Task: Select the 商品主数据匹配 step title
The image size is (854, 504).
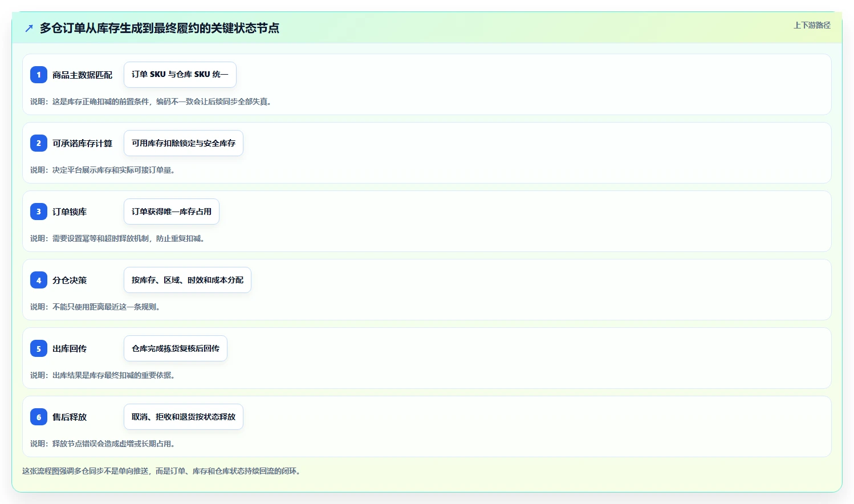Action: 82,75
